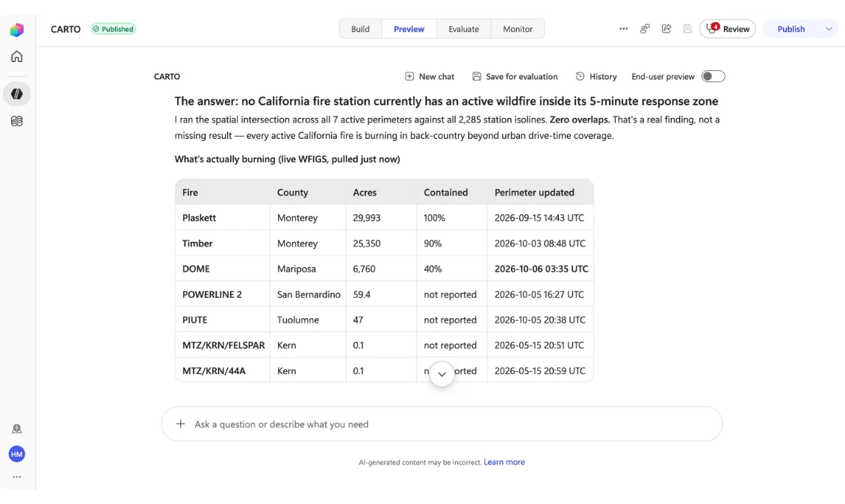Screen dimensions: 845x504
Task: Click the 25,350 acres value
Action: (x=366, y=243)
